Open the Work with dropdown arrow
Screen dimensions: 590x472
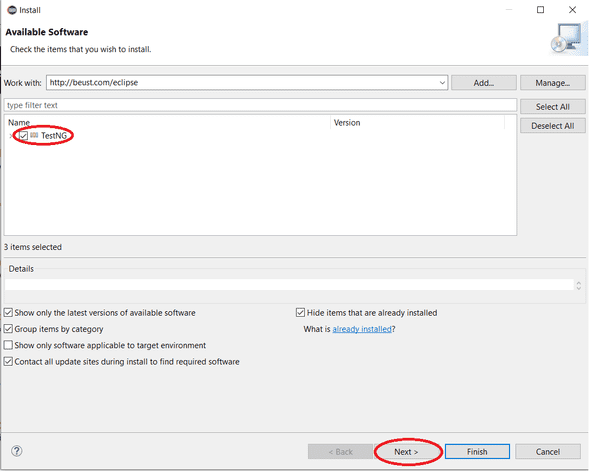pyautogui.click(x=442, y=82)
